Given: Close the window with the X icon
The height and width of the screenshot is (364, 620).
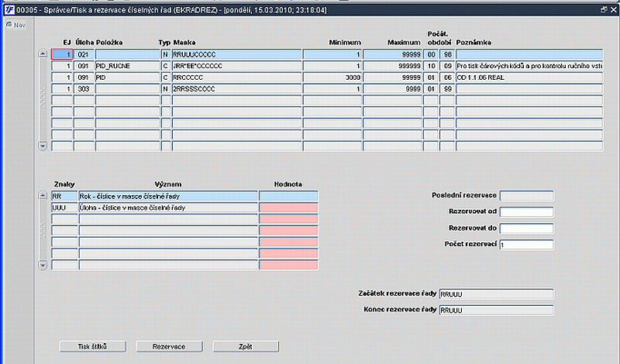Looking at the screenshot, I should 613,10.
